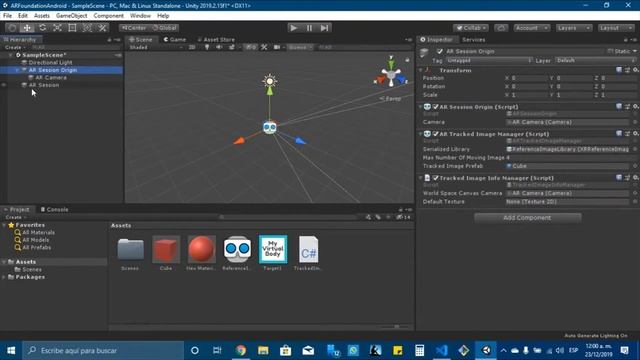Adjust the asset icon size slider

coord(396,327)
